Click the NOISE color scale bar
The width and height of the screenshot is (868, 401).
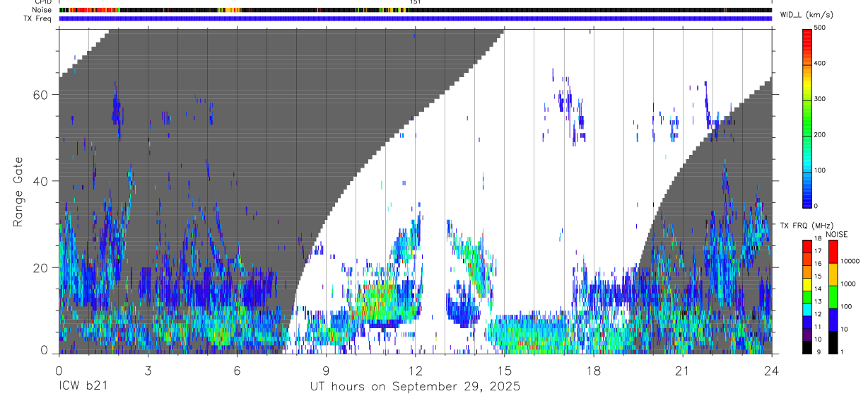(833, 297)
